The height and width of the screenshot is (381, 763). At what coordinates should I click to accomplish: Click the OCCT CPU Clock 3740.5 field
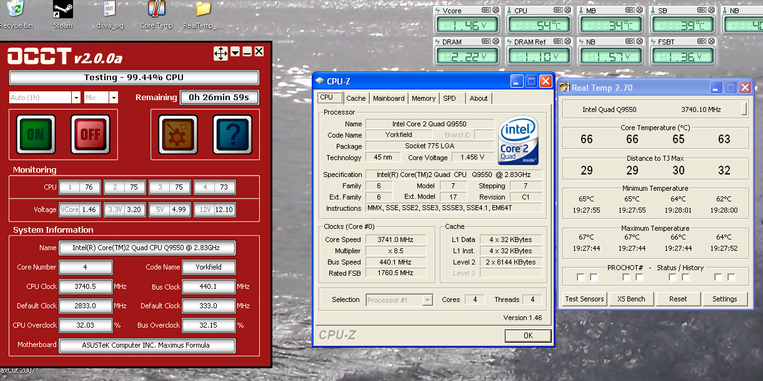[x=86, y=287]
